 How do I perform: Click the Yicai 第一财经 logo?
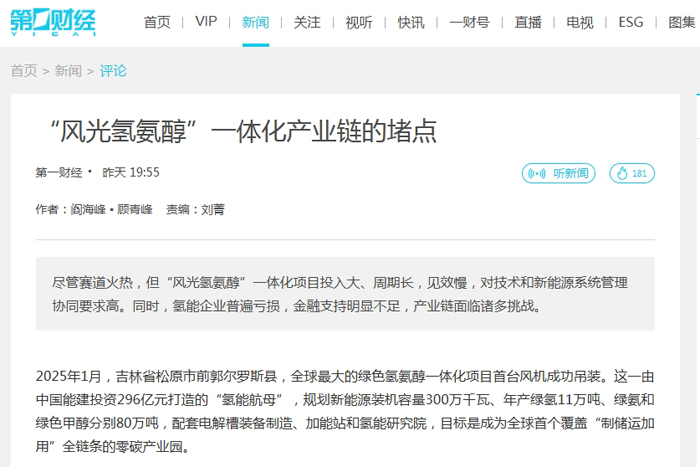tap(53, 22)
